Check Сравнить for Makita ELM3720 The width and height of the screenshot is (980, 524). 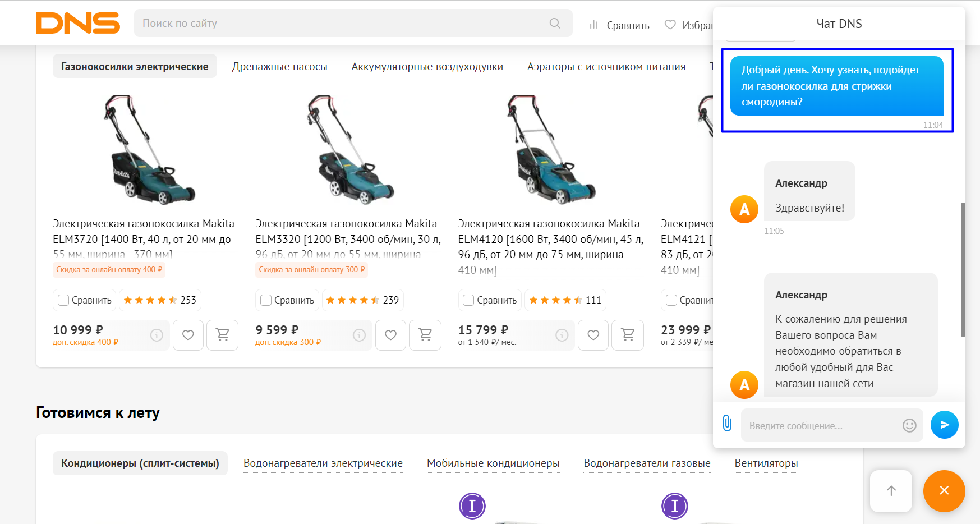(x=63, y=300)
